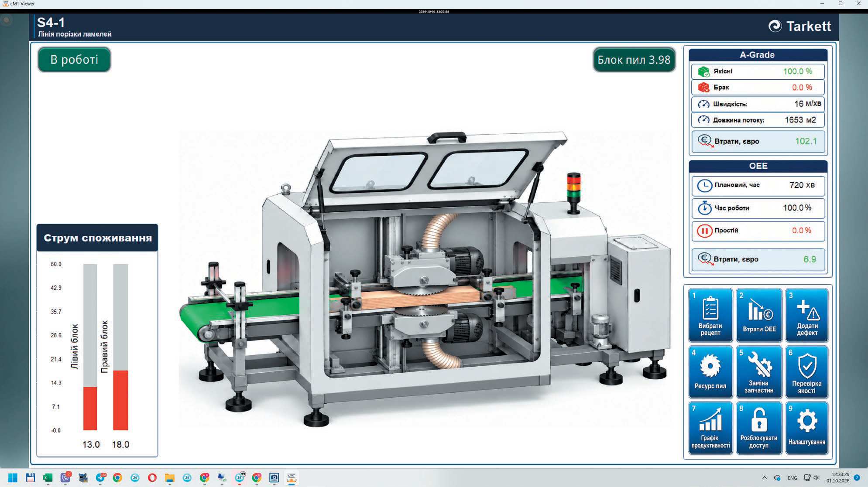Screen dimensions: 868x487
Task: Launch Opera from the taskbar
Action: click(x=152, y=478)
